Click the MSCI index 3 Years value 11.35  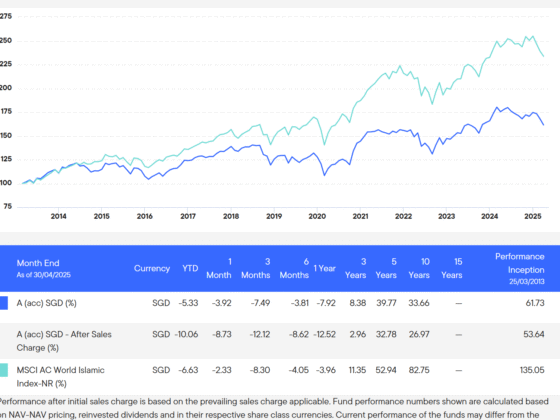coord(358,370)
